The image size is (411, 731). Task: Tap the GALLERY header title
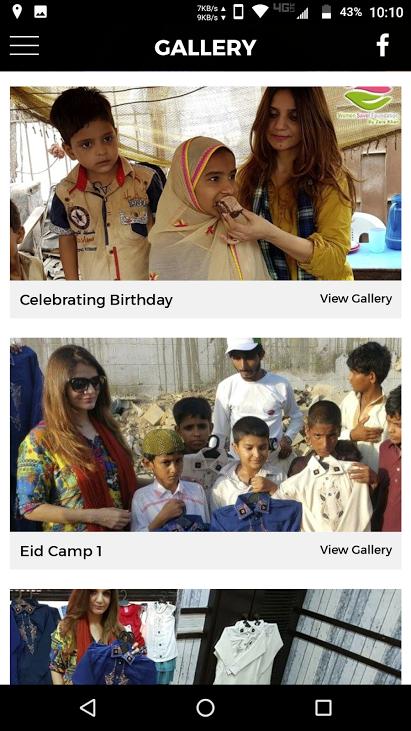tap(206, 48)
